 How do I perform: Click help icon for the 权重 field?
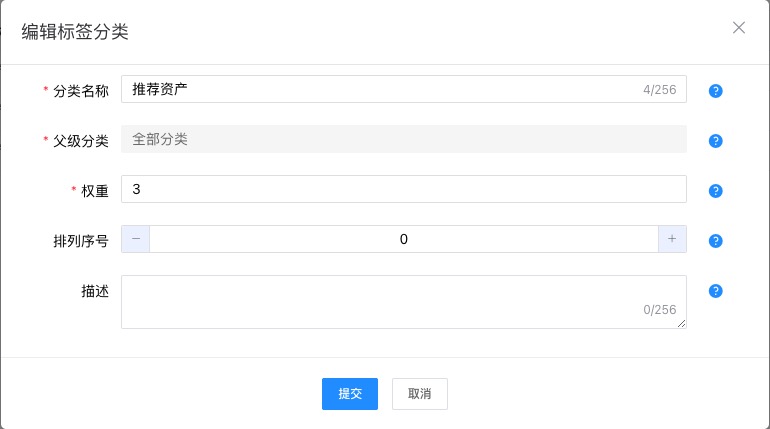click(x=715, y=191)
